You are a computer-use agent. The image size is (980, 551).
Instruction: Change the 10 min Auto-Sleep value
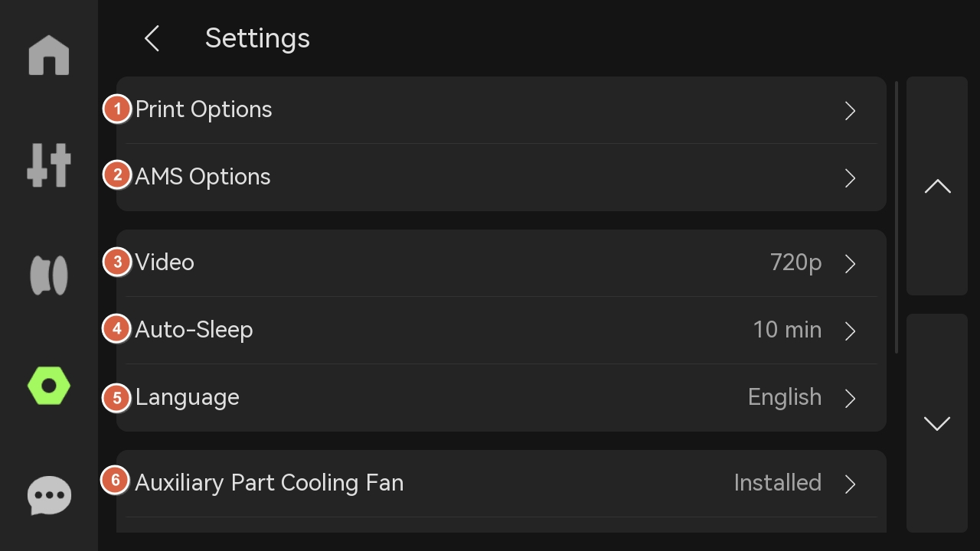coord(787,330)
